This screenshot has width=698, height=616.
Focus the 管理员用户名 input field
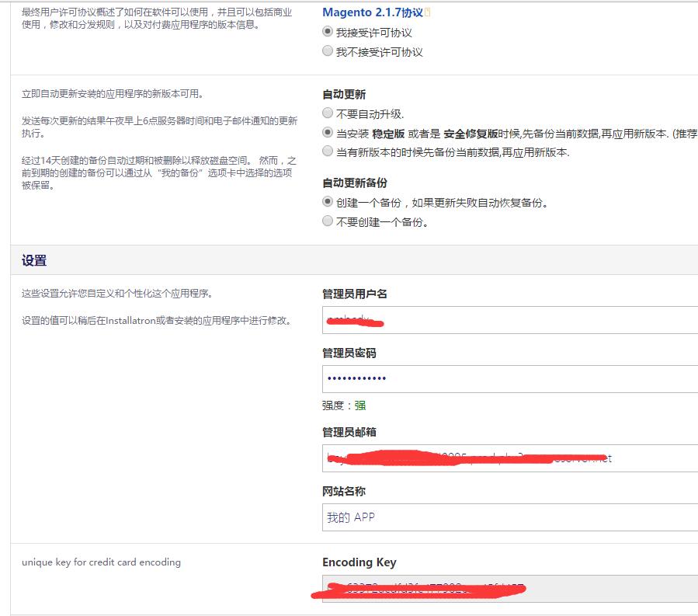click(x=510, y=320)
